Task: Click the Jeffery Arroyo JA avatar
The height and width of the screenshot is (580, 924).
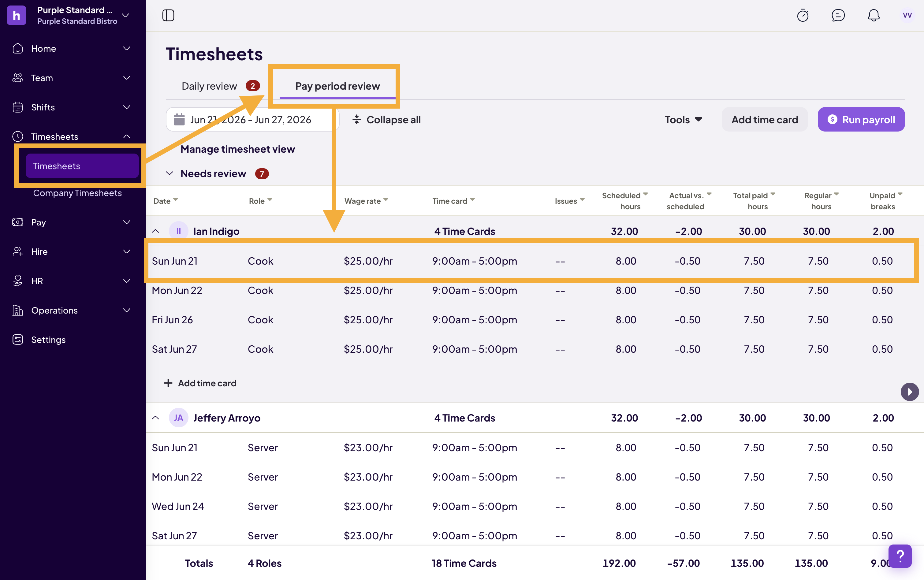Action: tap(178, 418)
